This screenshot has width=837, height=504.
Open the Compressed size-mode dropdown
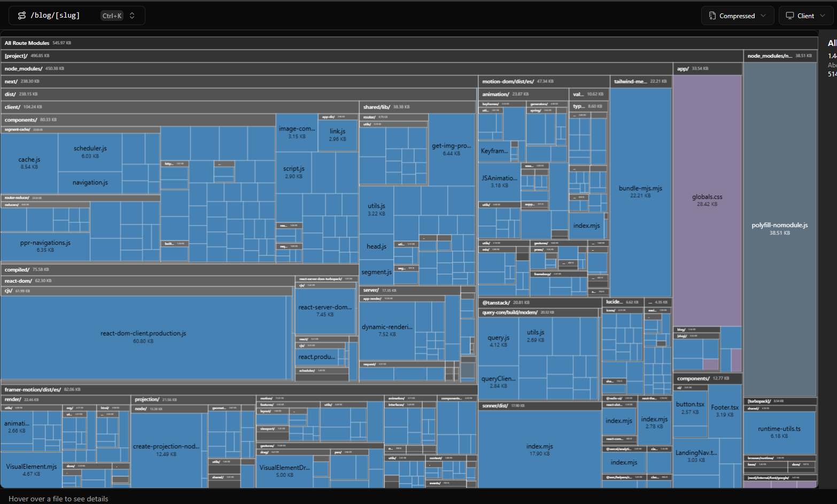(738, 15)
